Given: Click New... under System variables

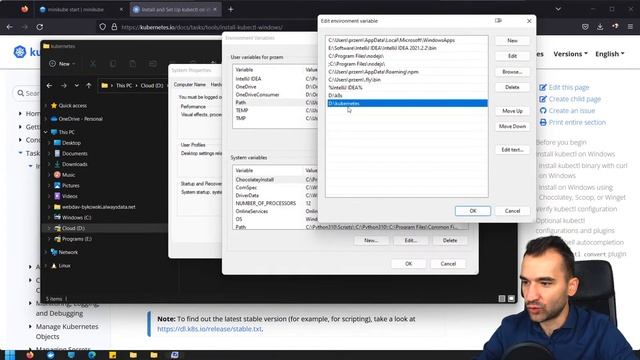Looking at the screenshot, I should coord(371,240).
